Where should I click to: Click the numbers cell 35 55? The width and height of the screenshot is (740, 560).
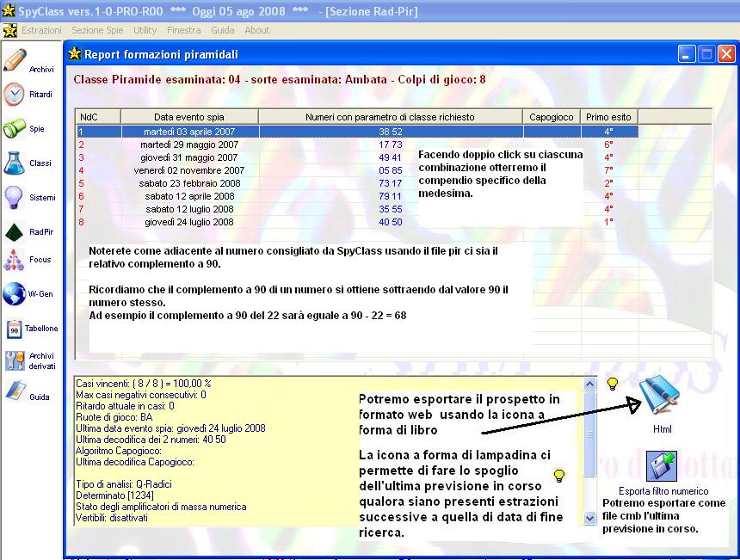(391, 209)
